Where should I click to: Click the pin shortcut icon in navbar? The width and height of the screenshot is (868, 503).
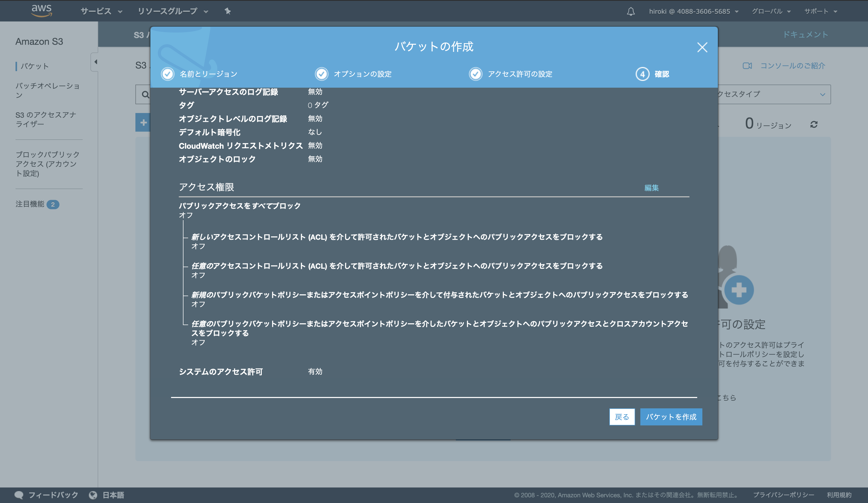(x=227, y=11)
